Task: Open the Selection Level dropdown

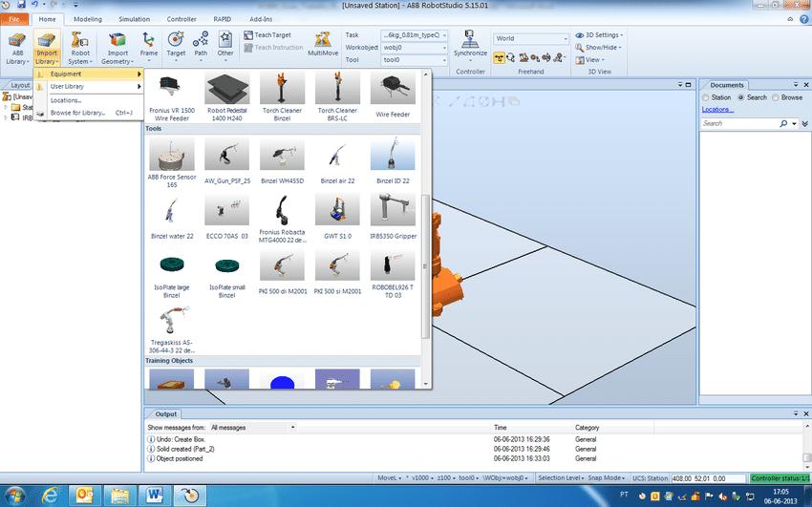Action: (561, 478)
